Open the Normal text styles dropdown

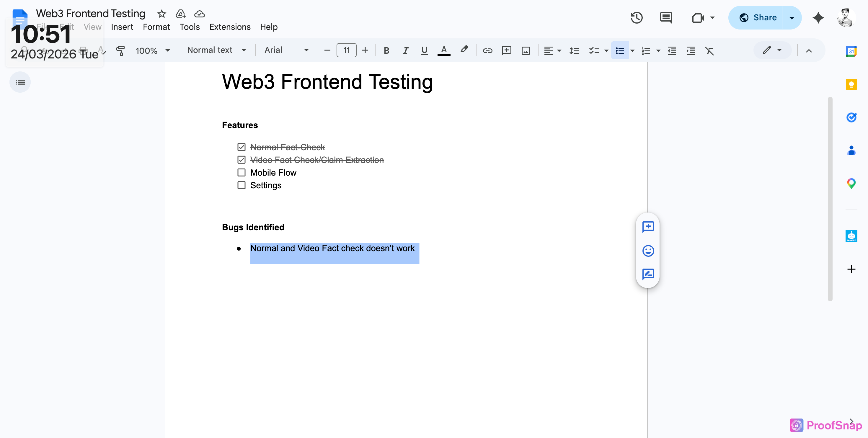[216, 50]
